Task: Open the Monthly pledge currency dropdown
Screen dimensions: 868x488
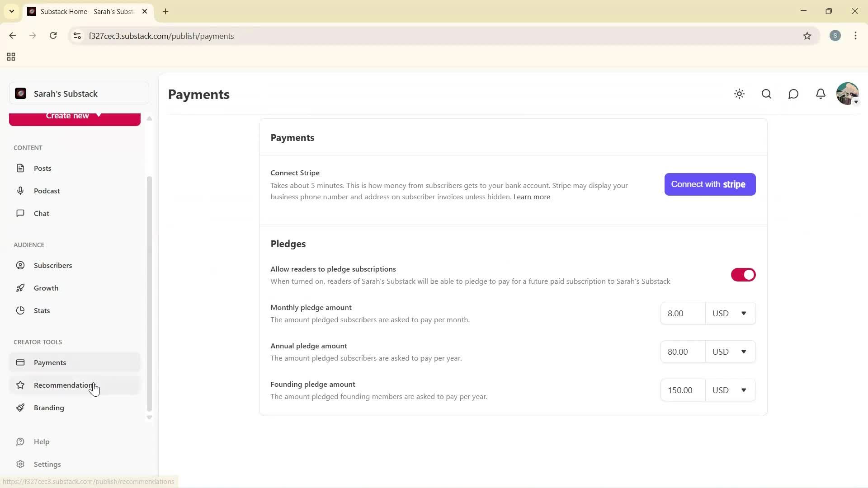Action: point(729,313)
